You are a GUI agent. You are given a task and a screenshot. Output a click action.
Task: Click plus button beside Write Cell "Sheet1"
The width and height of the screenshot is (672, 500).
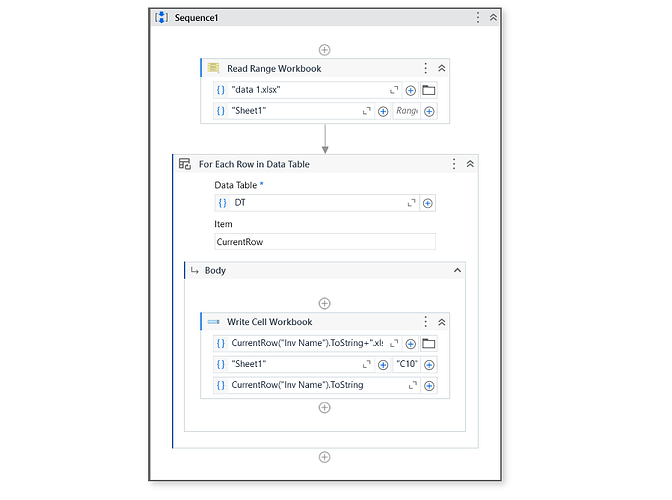coord(383,365)
